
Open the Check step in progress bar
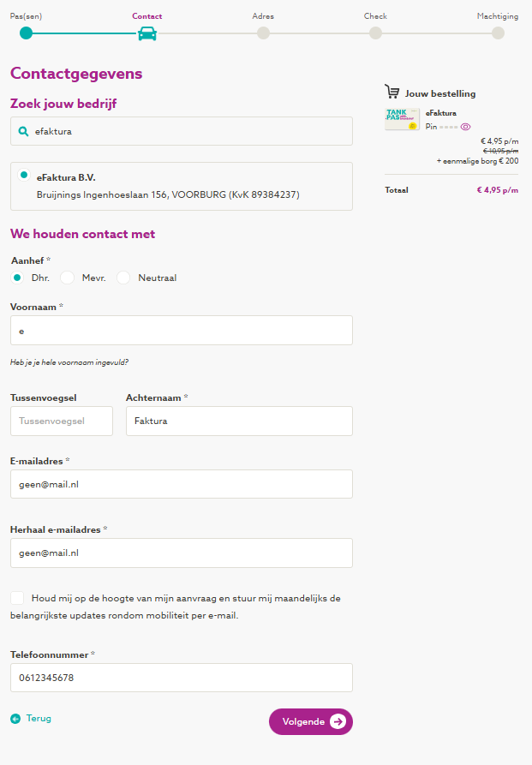[x=375, y=33]
